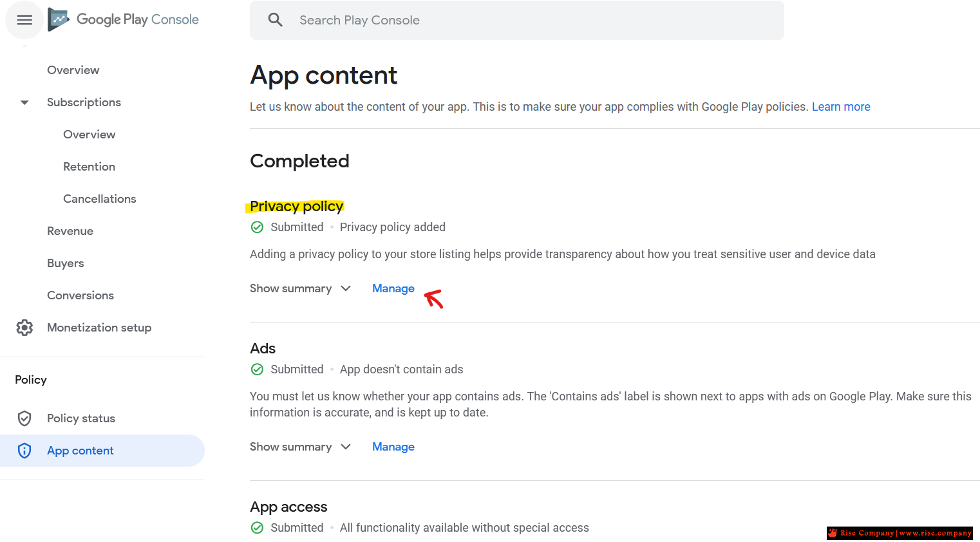Click the Privacy policy submitted checkmark icon
The image size is (980, 542).
click(257, 227)
